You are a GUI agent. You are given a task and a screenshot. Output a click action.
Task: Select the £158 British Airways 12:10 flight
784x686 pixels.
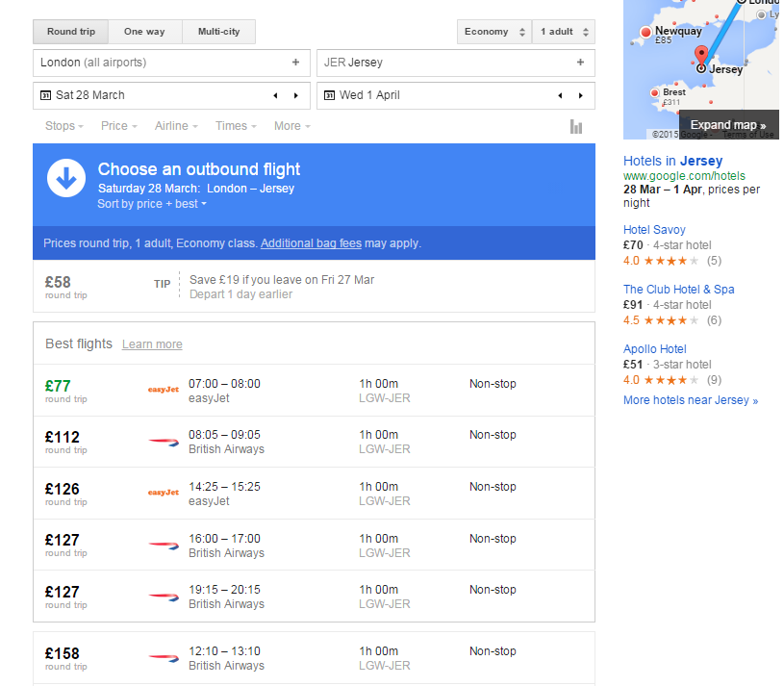pos(314,658)
